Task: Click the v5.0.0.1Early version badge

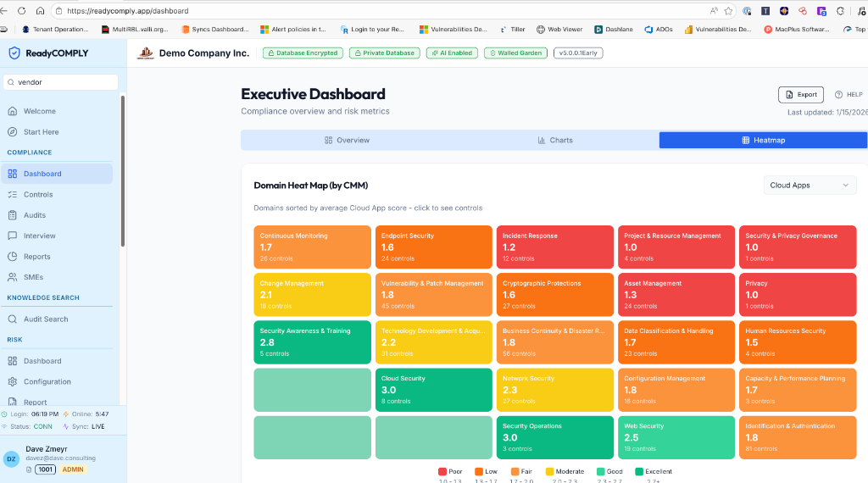Action: click(x=578, y=53)
